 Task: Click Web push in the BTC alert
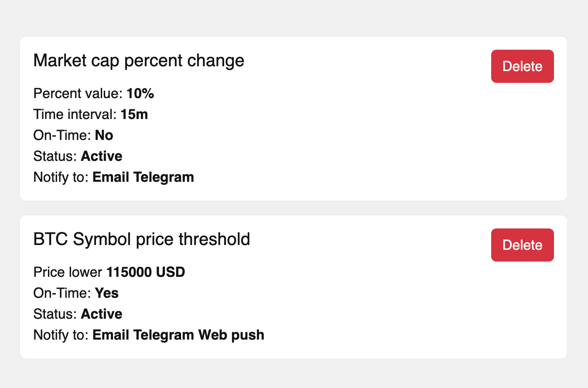pyautogui.click(x=231, y=335)
